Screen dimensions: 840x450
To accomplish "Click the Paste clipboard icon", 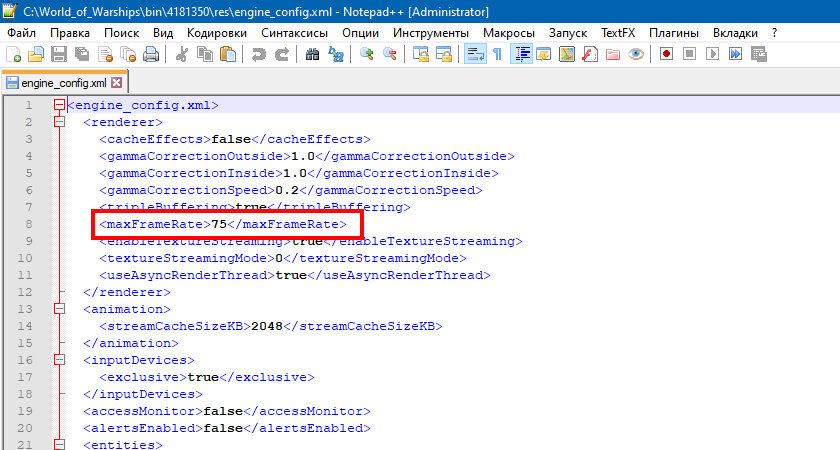I will coord(228,54).
